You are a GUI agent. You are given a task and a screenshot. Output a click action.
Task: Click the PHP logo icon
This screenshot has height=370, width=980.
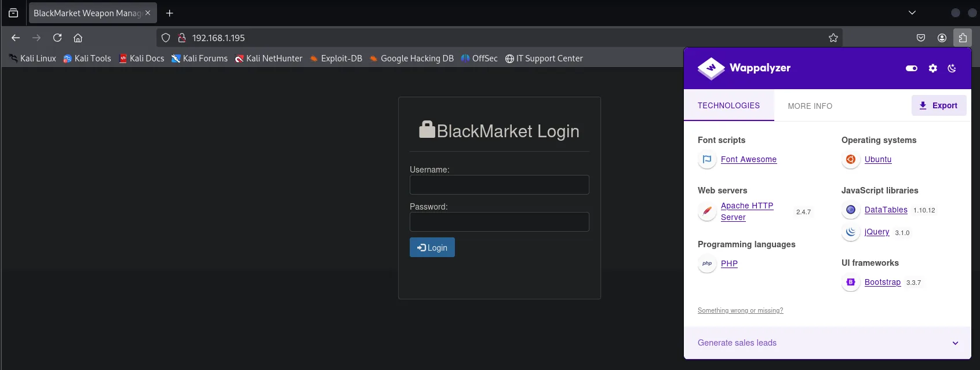coord(707,263)
